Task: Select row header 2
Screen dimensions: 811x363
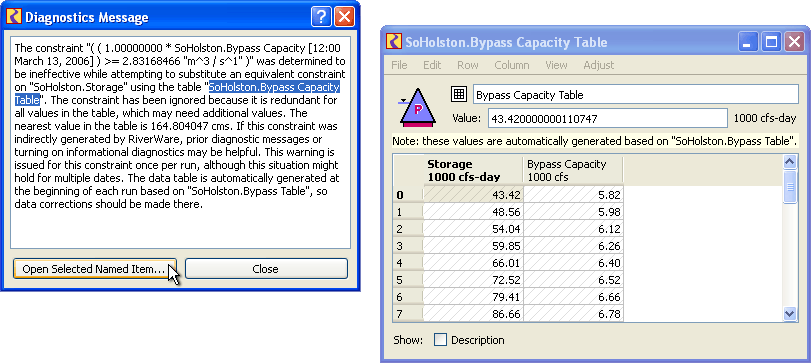Action: click(408, 229)
